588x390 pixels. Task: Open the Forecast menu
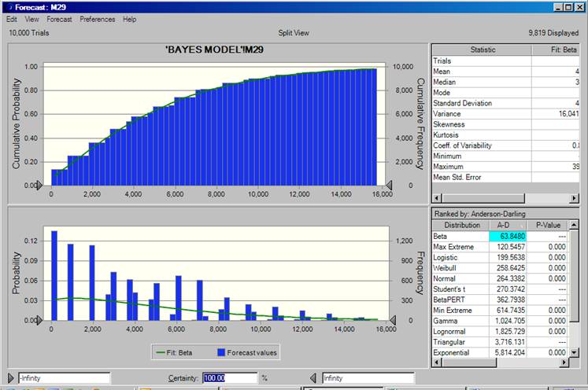[x=59, y=19]
